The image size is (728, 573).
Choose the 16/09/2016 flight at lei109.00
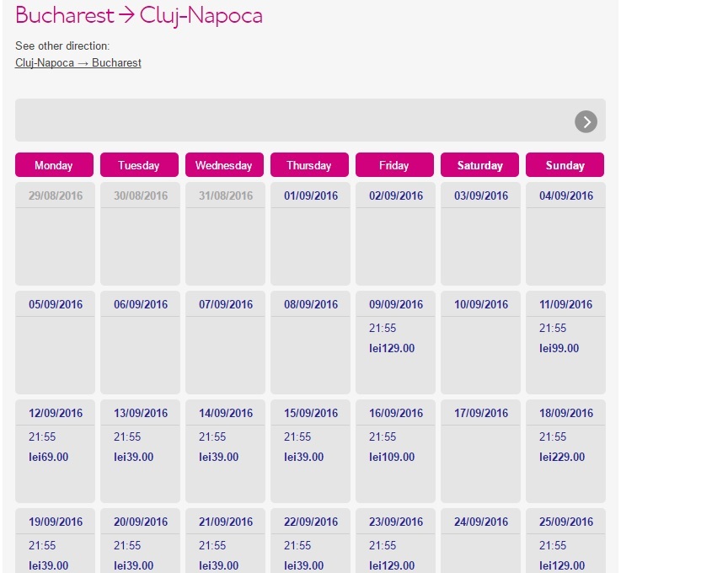[395, 452]
